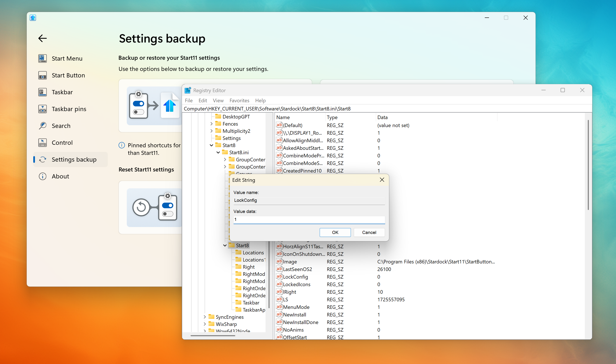Minimize the Start11 settings window

(487, 18)
